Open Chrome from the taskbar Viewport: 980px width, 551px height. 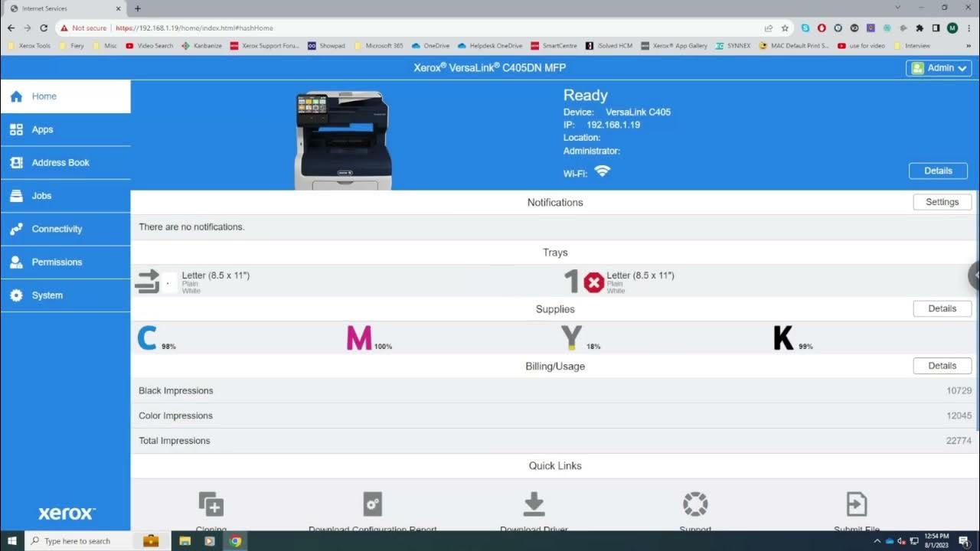pos(235,541)
